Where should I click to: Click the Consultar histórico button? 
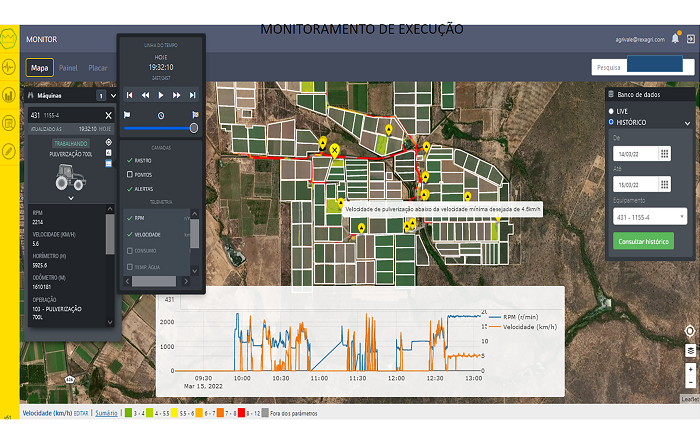[x=643, y=241]
